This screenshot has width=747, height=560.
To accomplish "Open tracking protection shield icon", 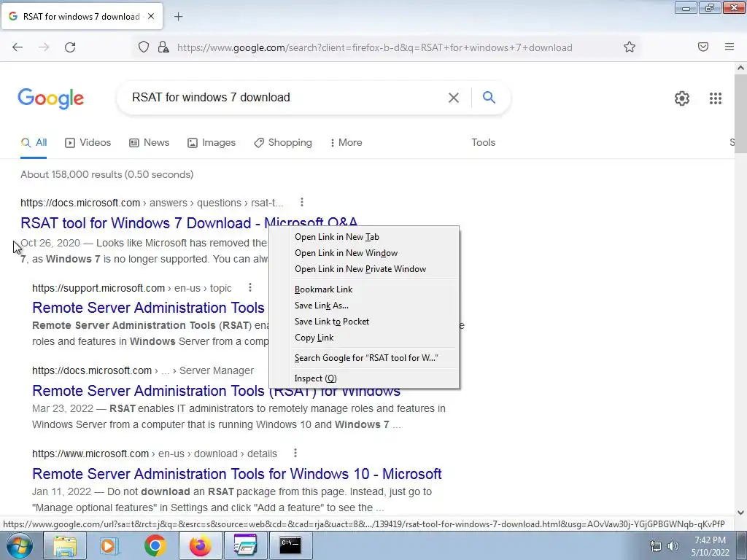I will click(144, 47).
